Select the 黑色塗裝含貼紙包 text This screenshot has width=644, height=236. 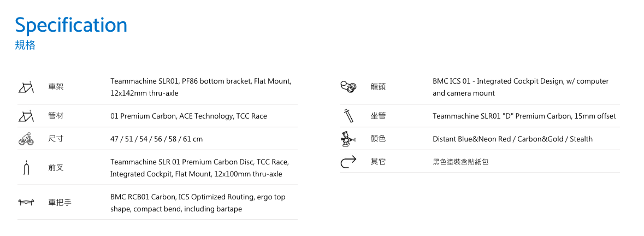[461, 162]
